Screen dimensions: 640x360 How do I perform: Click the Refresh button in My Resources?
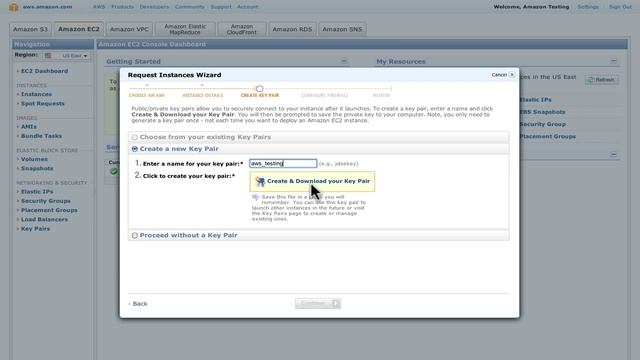pos(602,80)
